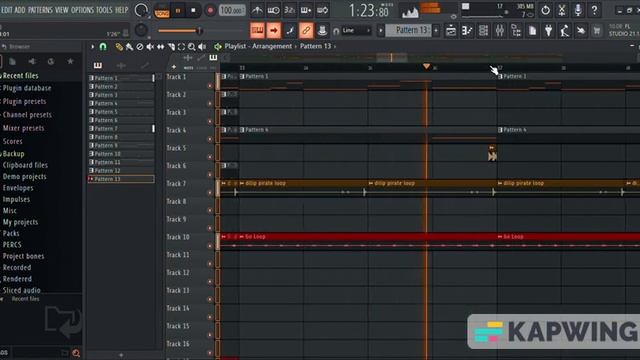Screen dimensions: 640x360
Task: Open the Piano roll icon
Action: (467, 31)
